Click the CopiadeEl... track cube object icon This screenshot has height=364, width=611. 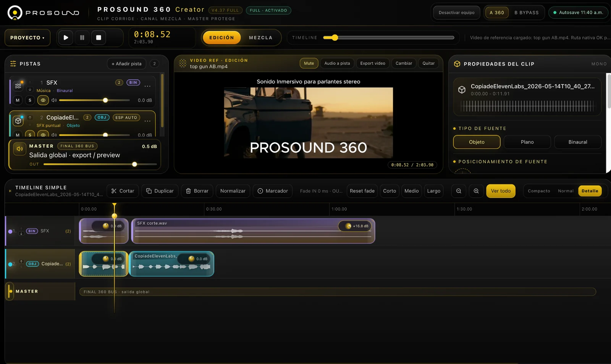18,121
